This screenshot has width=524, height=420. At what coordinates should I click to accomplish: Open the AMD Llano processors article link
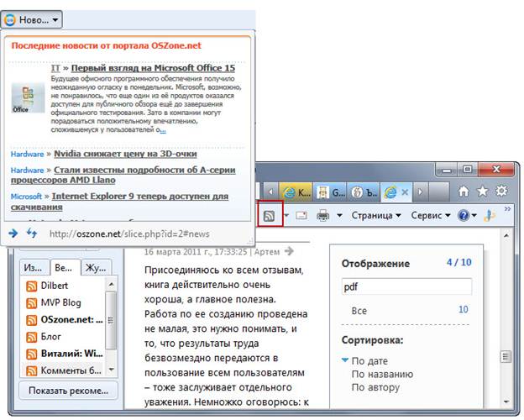click(x=123, y=175)
